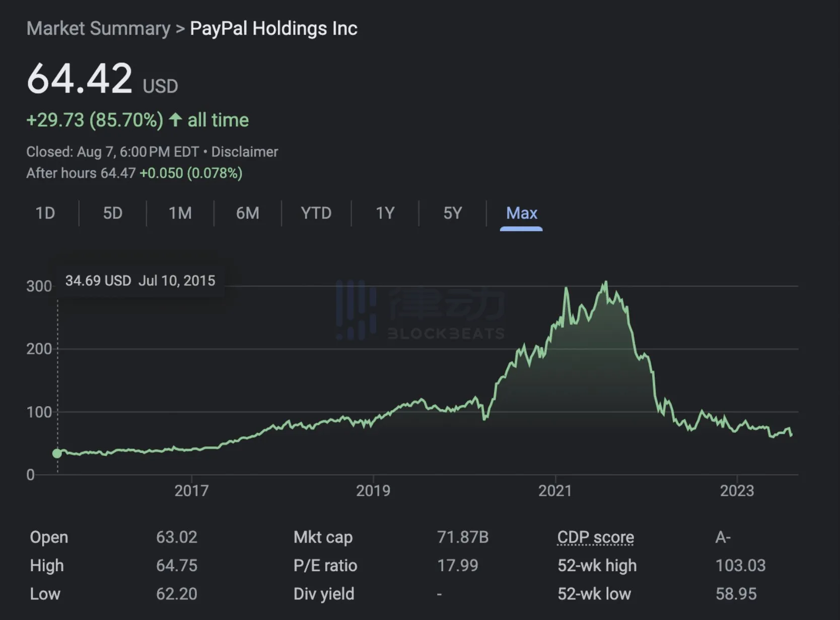This screenshot has height=620, width=840.
Task: Click the 34.69 USD price tooltip
Action: 140,281
